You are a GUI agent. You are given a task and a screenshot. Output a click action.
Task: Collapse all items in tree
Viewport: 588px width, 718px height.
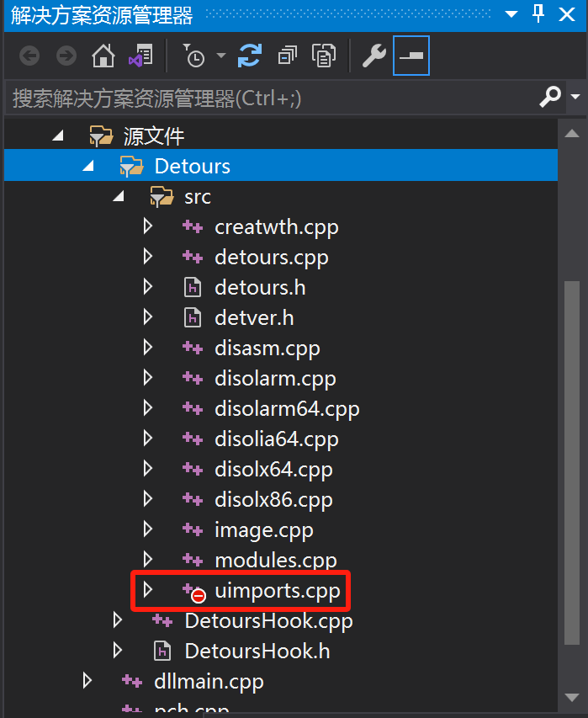(288, 56)
